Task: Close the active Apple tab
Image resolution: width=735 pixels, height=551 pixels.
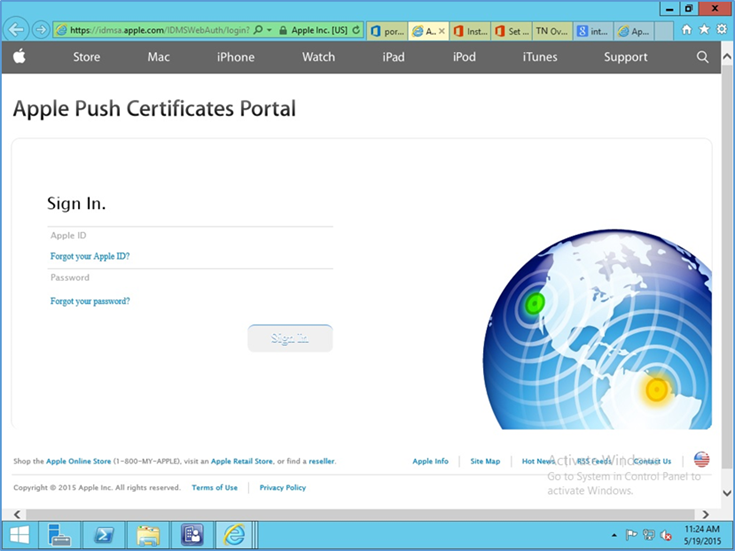Action: (442, 31)
